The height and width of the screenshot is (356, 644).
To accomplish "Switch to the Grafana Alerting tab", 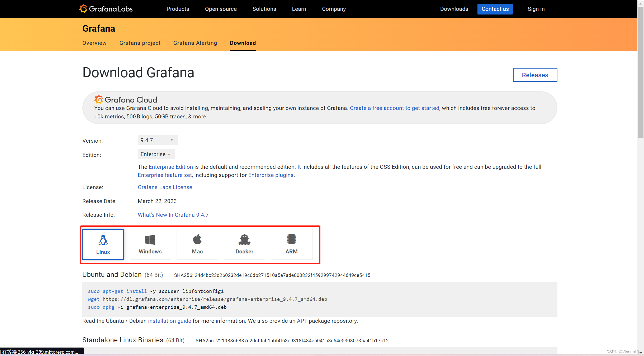I will [x=195, y=43].
